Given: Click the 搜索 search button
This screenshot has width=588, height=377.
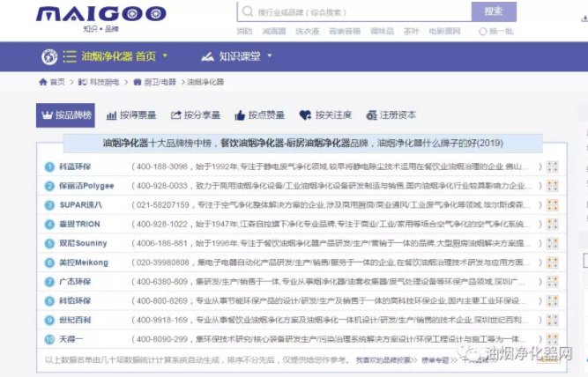Looking at the screenshot, I should click(494, 11).
